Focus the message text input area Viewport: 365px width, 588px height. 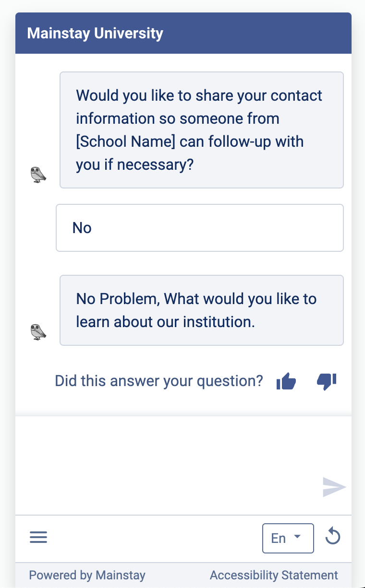pos(168,465)
